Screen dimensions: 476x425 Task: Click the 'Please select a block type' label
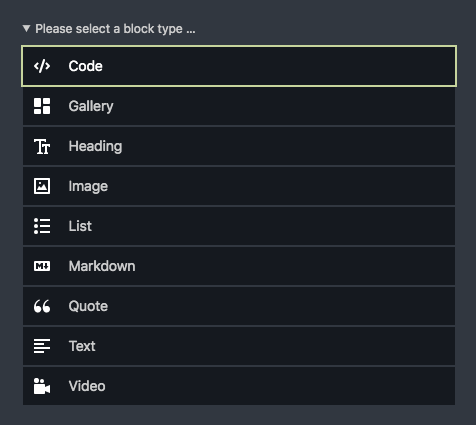click(115, 29)
